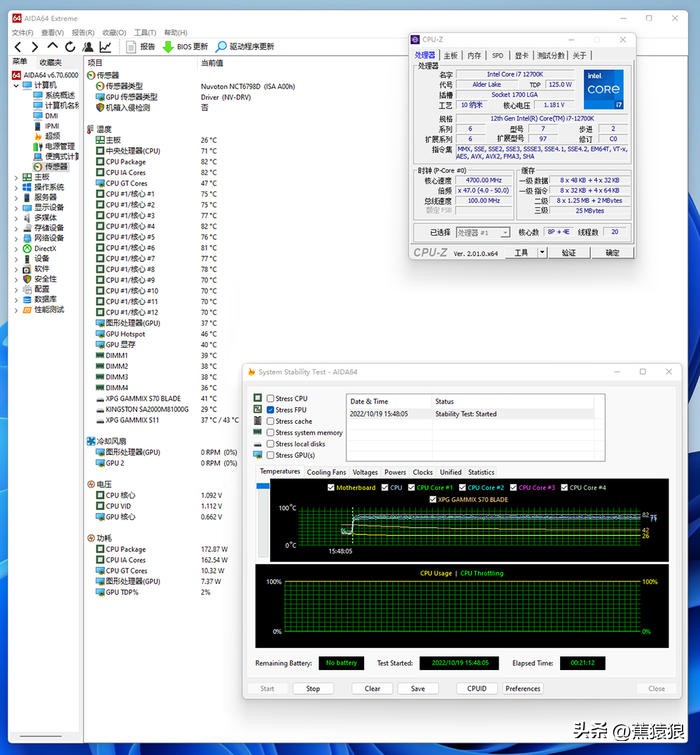The width and height of the screenshot is (700, 755).
Task: Click 验证 button in CPU-Z
Action: coord(569,252)
